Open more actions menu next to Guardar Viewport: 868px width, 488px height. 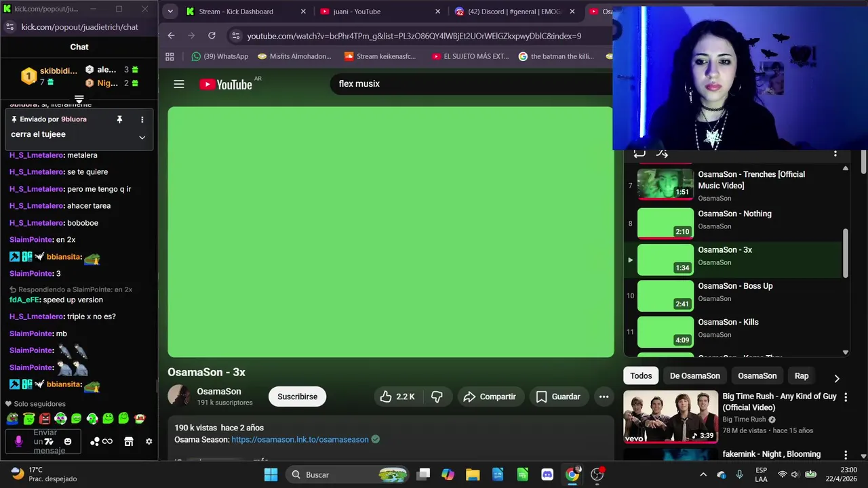604,396
